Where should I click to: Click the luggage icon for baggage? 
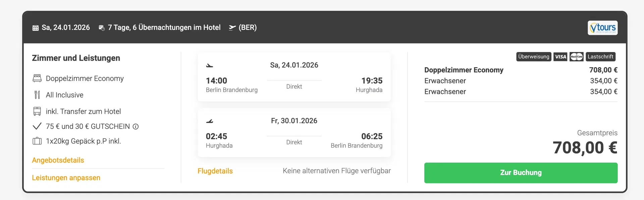click(37, 141)
